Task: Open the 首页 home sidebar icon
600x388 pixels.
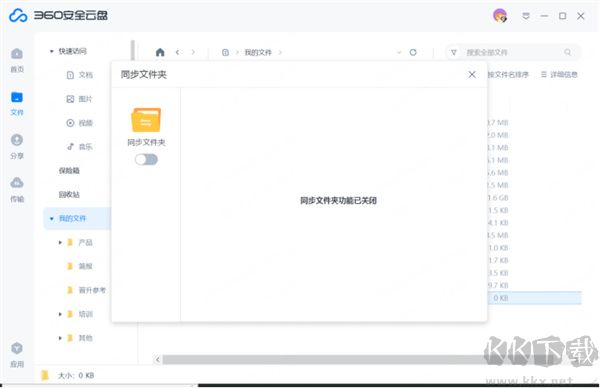Action: coord(17,60)
